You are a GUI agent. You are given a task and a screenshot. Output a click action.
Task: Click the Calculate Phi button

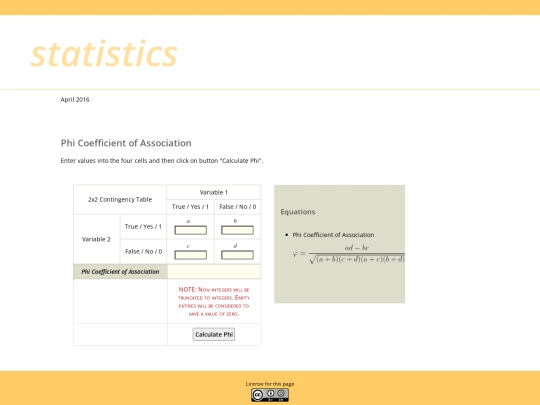coord(214,334)
